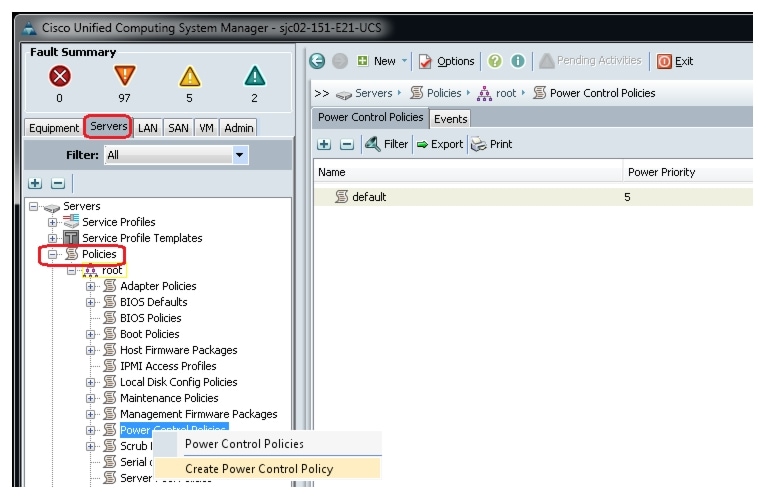
Task: Expand all nodes in navigation tree
Action: 35,184
